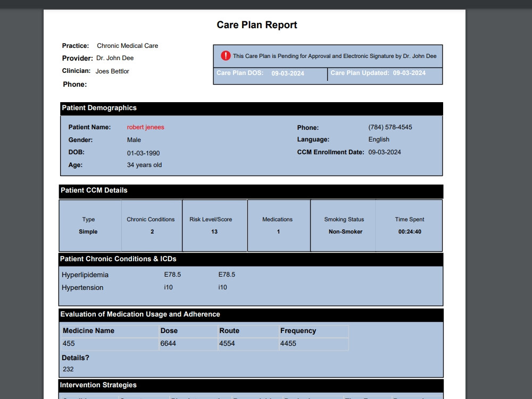Click Care Plan DOS date 09-03-2024

[x=288, y=73]
